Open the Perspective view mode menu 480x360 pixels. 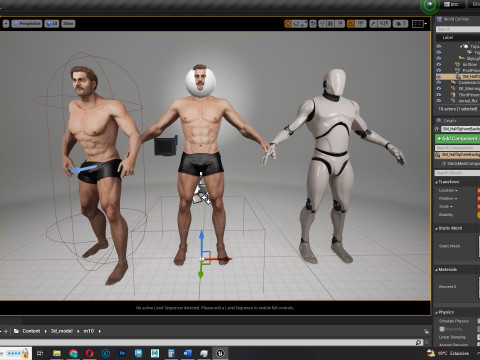[x=27, y=24]
